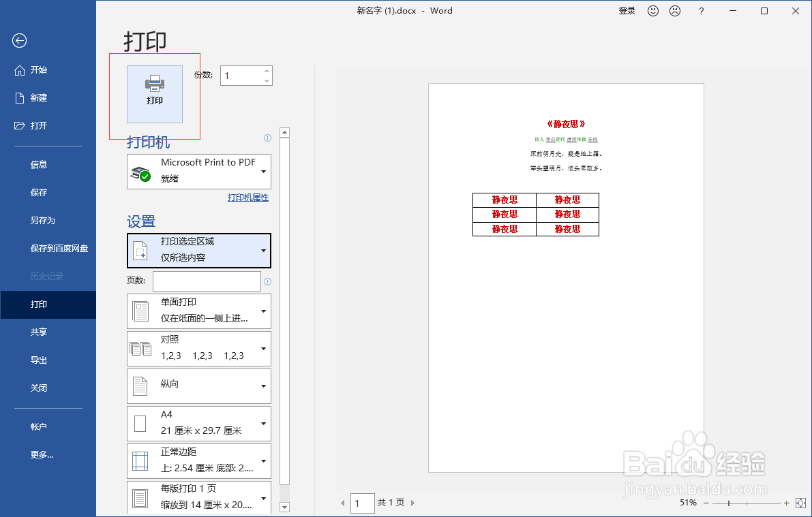This screenshot has width=812, height=517.
Task: Open the 打印机属性 link
Action: point(248,197)
